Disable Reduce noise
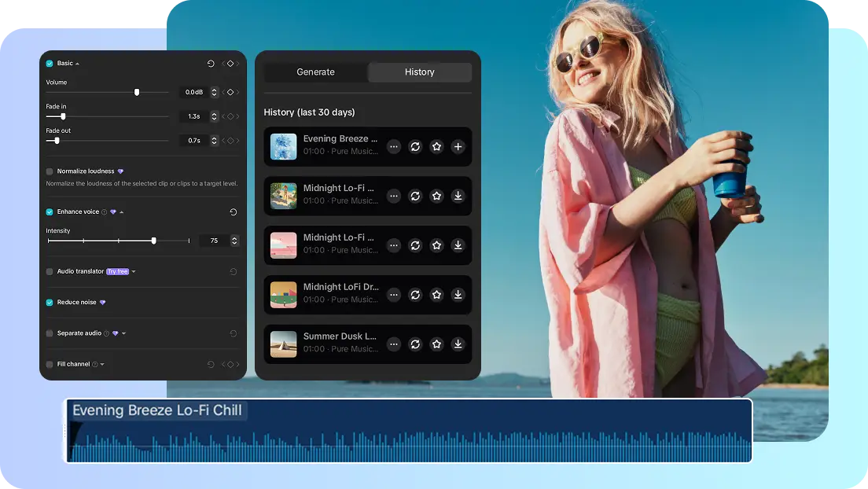868x489 pixels. point(50,302)
